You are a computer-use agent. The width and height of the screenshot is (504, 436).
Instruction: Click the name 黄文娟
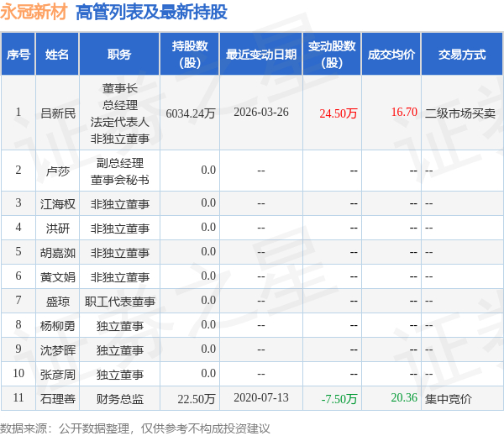coord(58,277)
